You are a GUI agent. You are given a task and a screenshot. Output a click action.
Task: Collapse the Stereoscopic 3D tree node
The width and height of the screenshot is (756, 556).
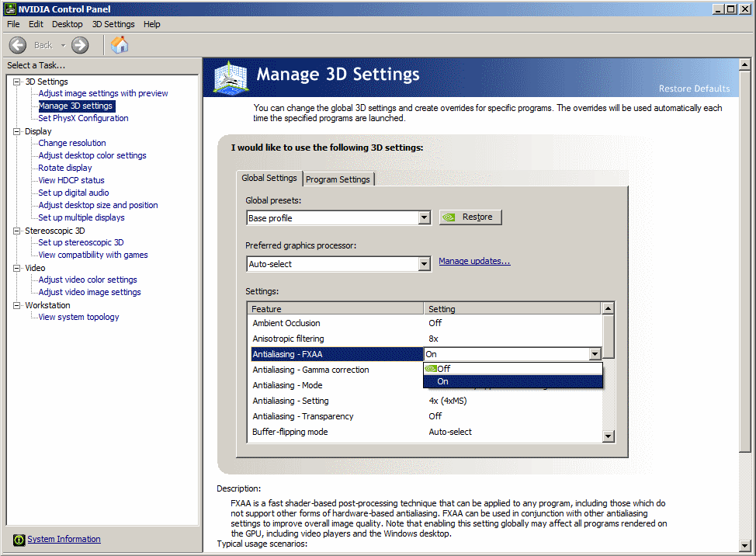(x=17, y=231)
